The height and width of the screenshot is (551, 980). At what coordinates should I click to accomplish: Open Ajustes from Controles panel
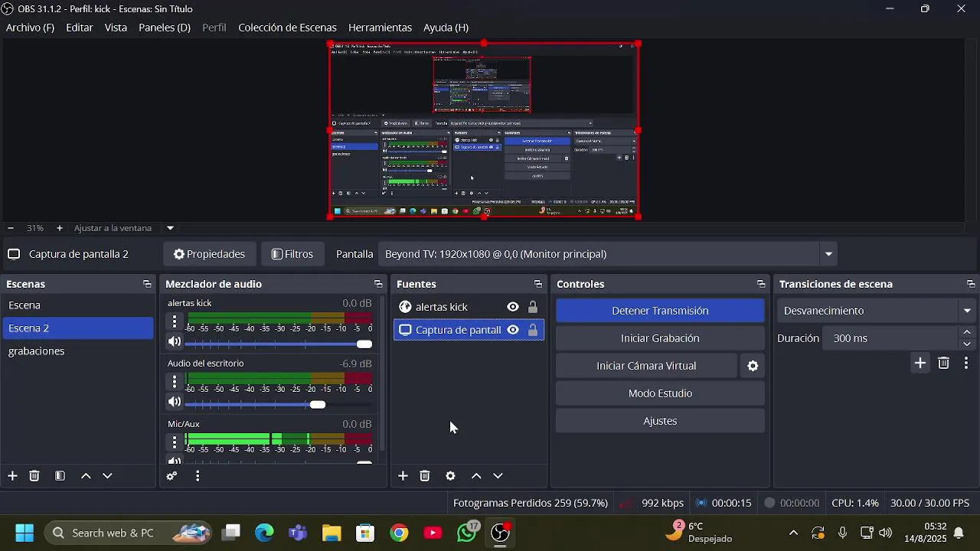[660, 421]
